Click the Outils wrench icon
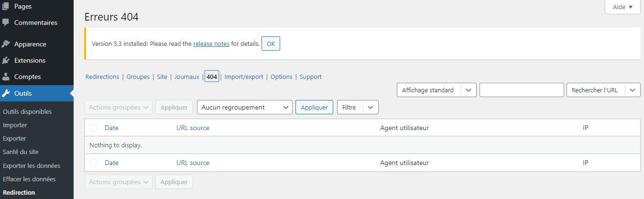The height and width of the screenshot is (199, 644). pyautogui.click(x=6, y=93)
